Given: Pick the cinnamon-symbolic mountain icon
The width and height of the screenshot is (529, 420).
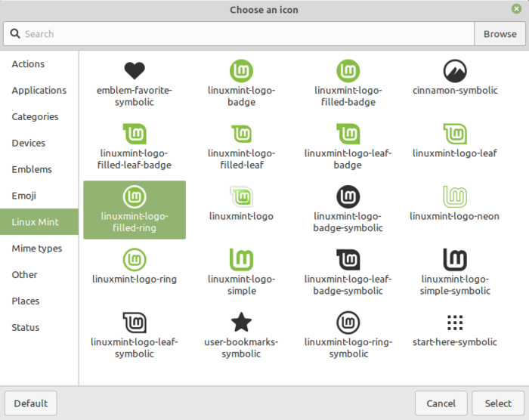Looking at the screenshot, I should point(454,72).
